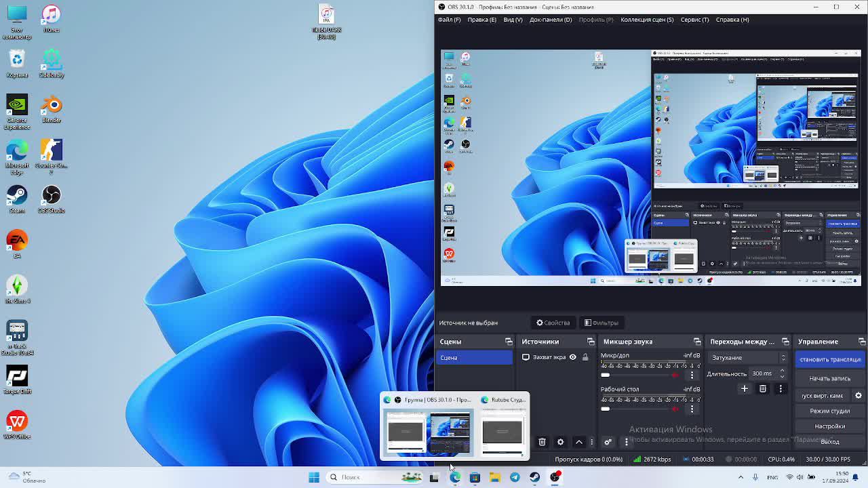Screen dimensions: 868x488
Task: Undock the Управление panel
Action: [x=862, y=342]
